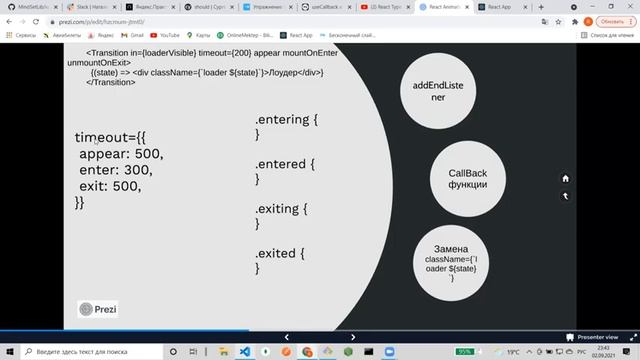The image size is (640, 360).
Task: Click the prezi.com address bar
Action: [294, 22]
